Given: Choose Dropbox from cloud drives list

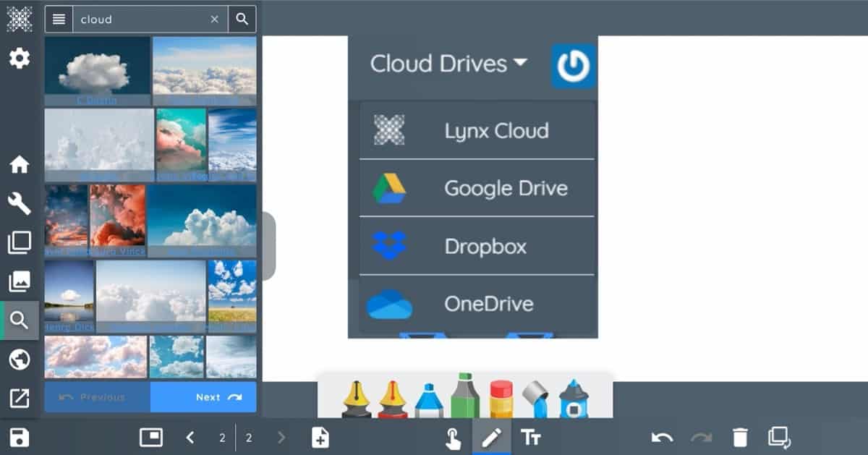Looking at the screenshot, I should [477, 246].
